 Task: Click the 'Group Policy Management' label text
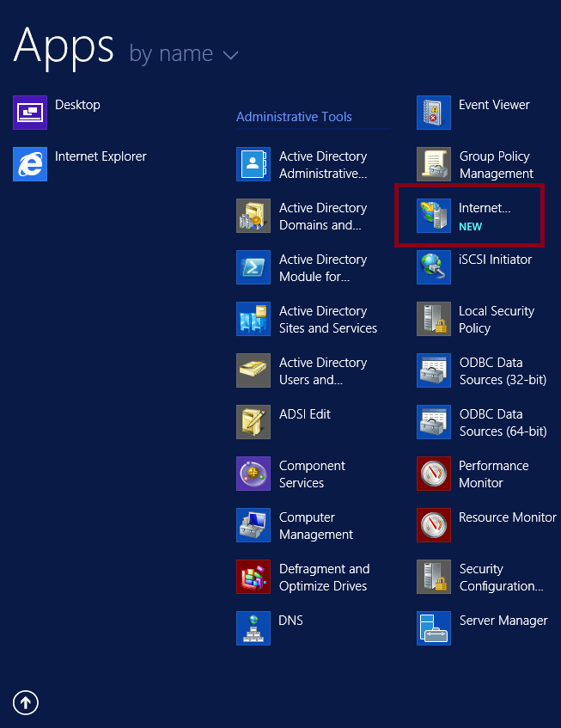[496, 165]
